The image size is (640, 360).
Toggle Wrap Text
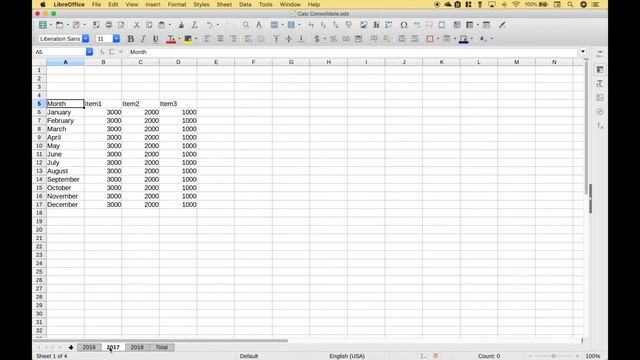248,39
